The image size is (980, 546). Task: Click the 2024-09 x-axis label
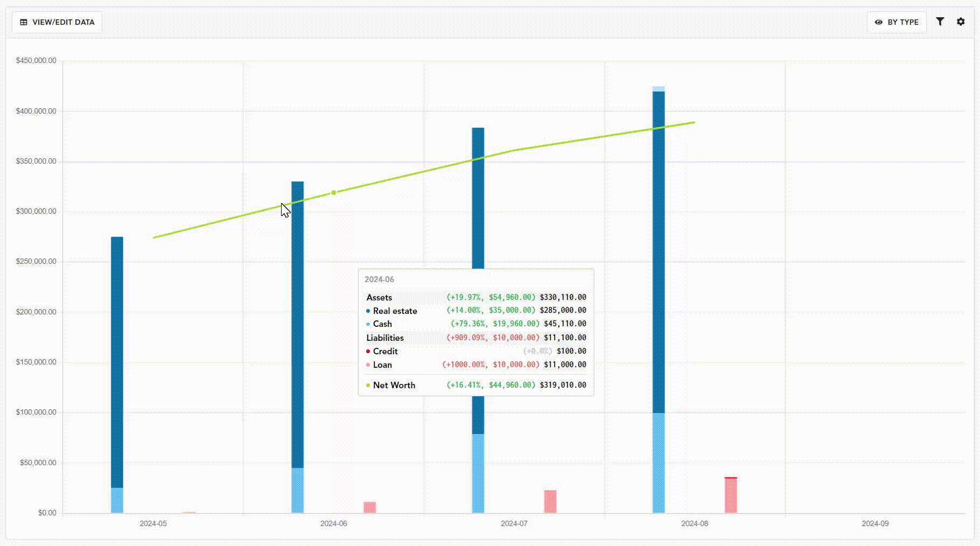tap(876, 523)
